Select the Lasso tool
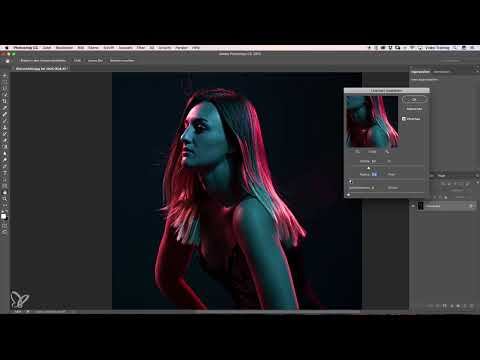Image resolution: width=480 pixels, height=360 pixels. (5, 89)
